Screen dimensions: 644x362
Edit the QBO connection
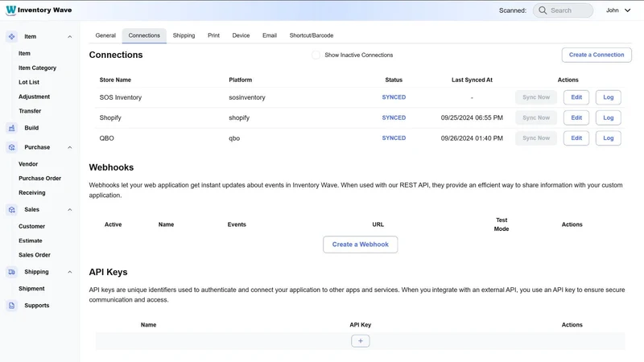tap(576, 138)
